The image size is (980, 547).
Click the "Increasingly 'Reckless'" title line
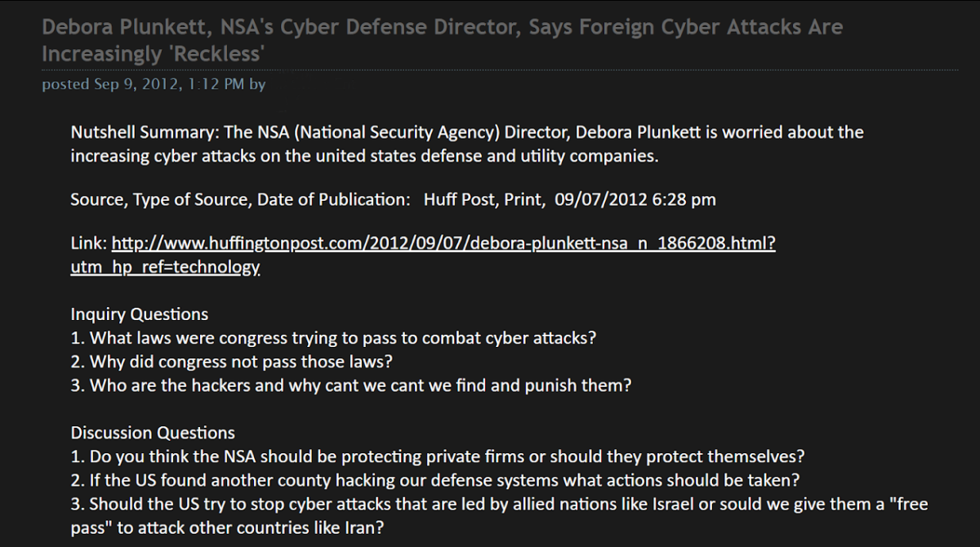coord(154,55)
